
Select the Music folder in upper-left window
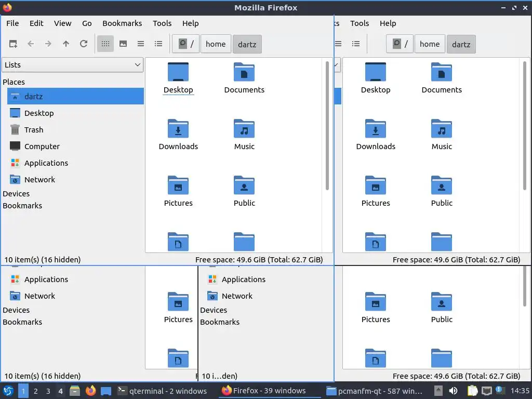pos(244,135)
